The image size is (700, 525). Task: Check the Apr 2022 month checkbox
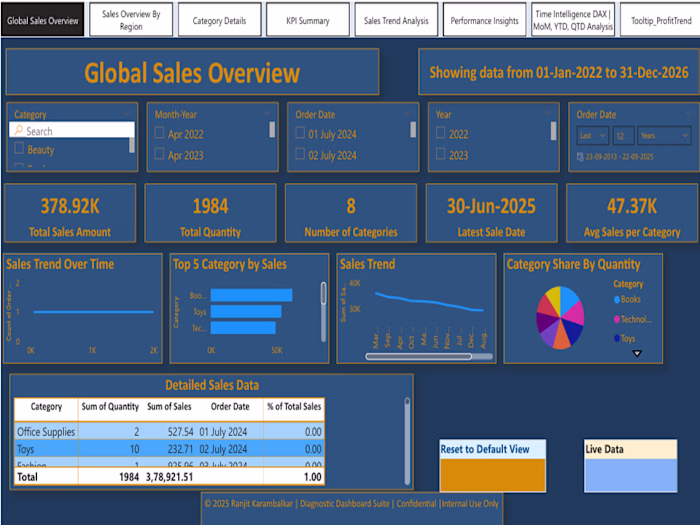pyautogui.click(x=159, y=133)
